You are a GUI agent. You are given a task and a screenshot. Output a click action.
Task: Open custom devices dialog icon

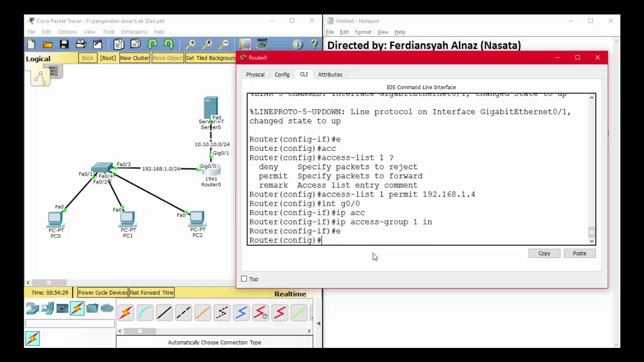click(262, 45)
